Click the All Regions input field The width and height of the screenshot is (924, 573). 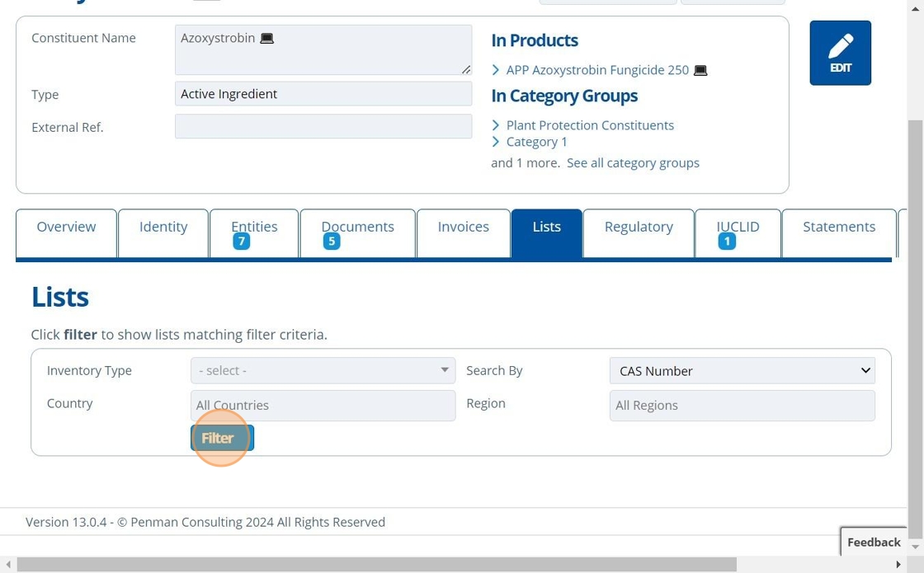pyautogui.click(x=742, y=406)
